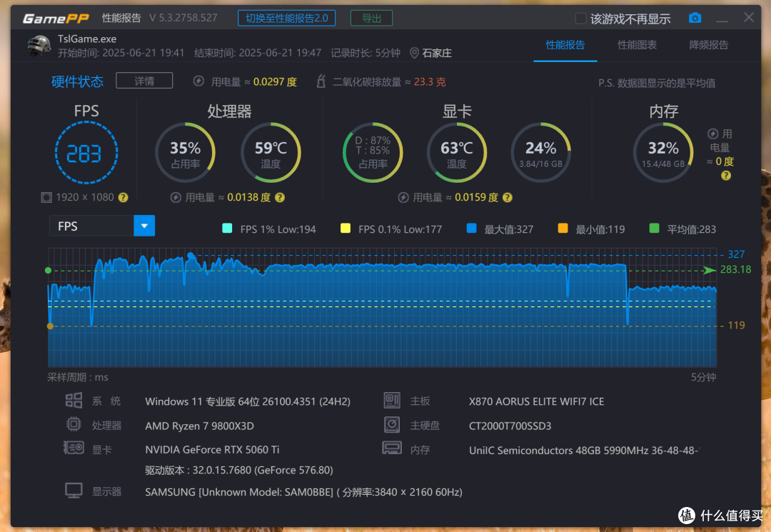The width and height of the screenshot is (771, 532).
Task: Click the GamePP logo
Action: tap(56, 19)
